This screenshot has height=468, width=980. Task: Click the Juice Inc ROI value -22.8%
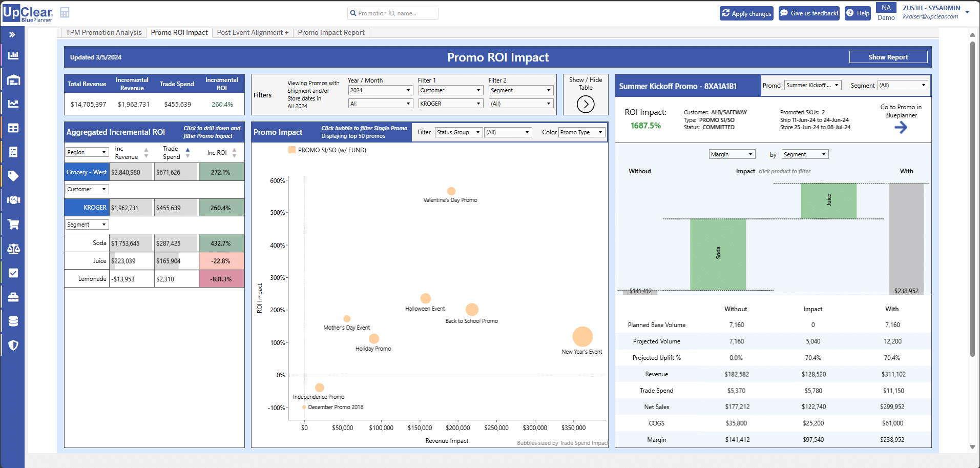pos(221,261)
